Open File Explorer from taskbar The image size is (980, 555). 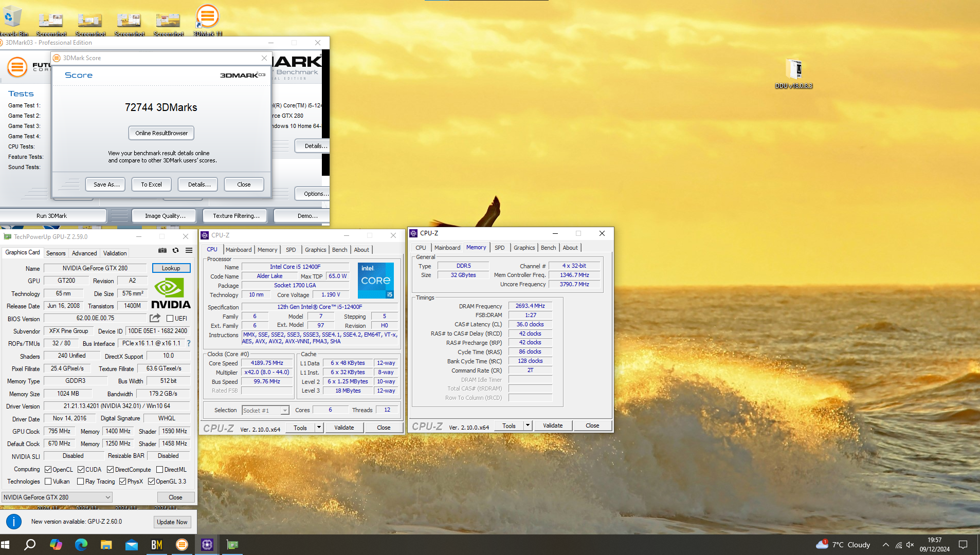(x=106, y=545)
